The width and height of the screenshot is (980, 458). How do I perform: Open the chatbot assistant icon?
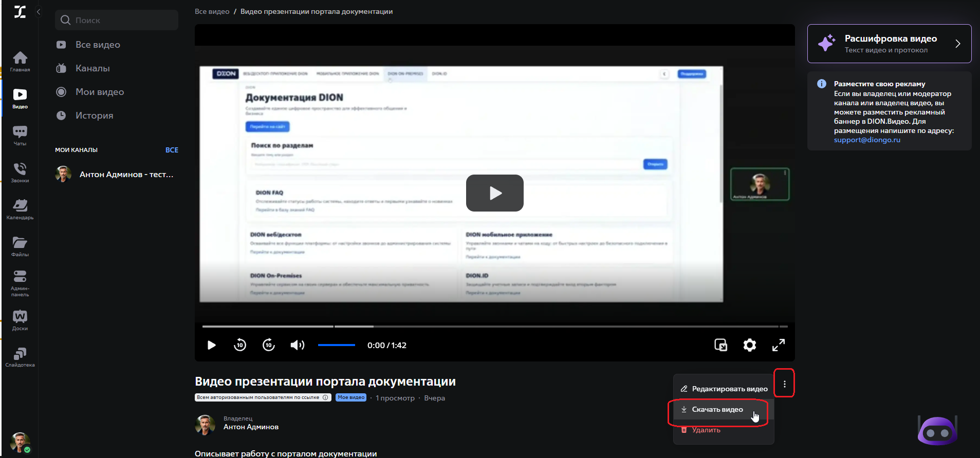(x=937, y=430)
